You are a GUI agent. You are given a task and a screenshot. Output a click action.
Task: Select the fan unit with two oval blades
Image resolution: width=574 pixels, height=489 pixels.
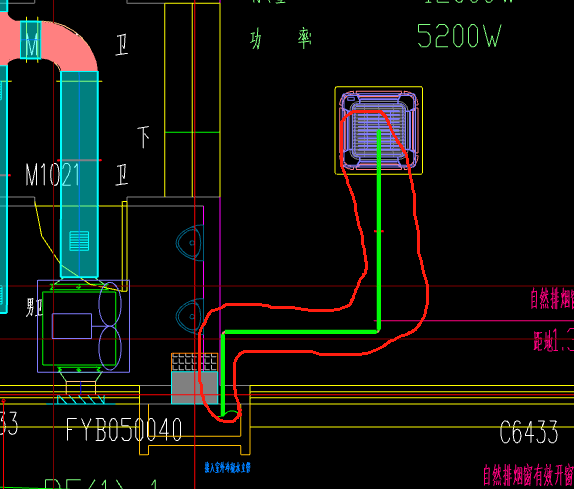(x=83, y=326)
